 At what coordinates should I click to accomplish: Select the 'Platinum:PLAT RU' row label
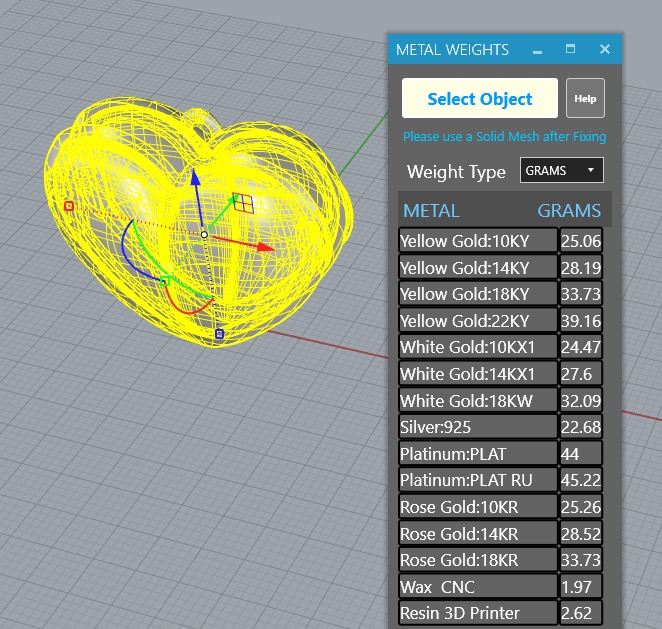(x=478, y=480)
